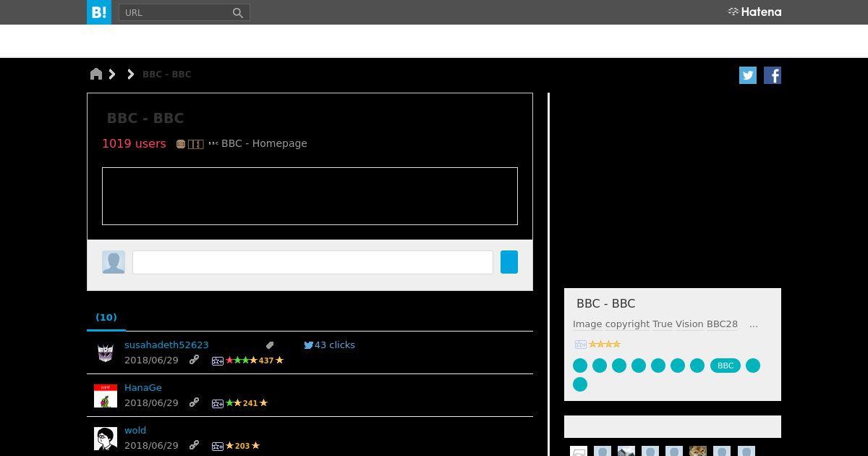Click the 437 star count

point(266,360)
